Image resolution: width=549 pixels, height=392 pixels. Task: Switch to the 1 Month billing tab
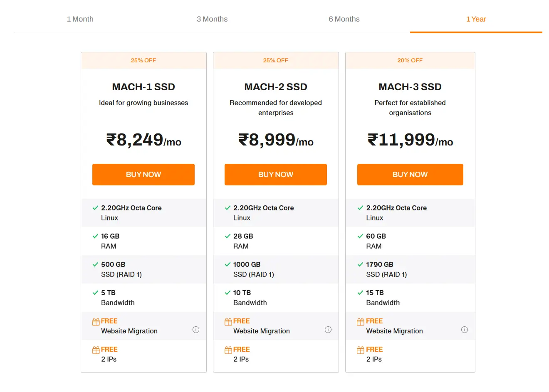[80, 19]
